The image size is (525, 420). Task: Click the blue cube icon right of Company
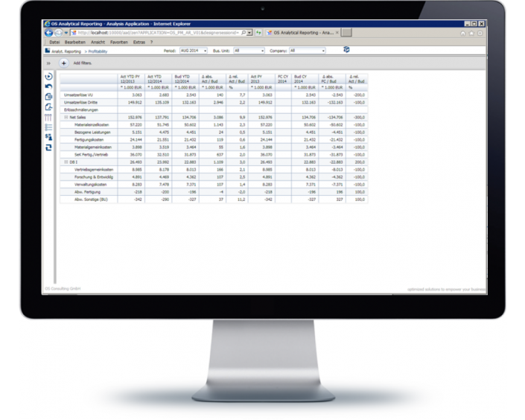(x=346, y=50)
